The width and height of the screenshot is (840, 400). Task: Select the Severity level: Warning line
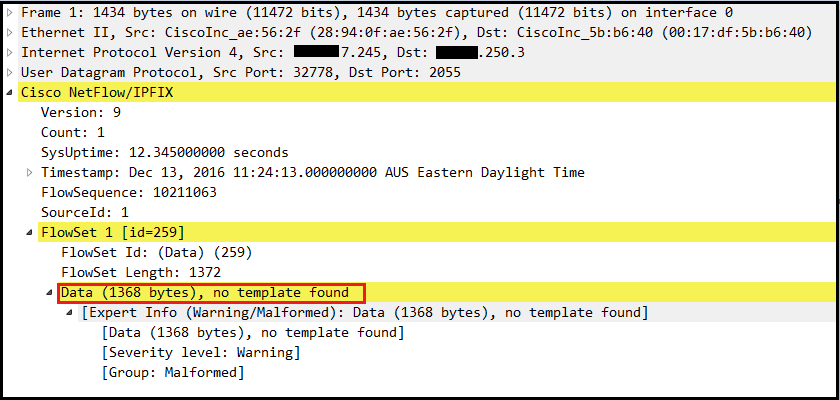click(x=200, y=353)
